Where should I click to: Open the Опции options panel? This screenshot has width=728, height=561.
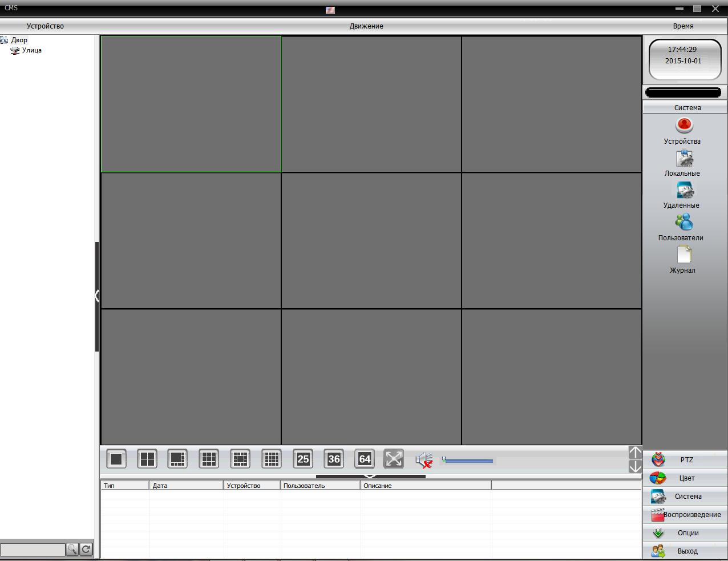click(x=685, y=533)
